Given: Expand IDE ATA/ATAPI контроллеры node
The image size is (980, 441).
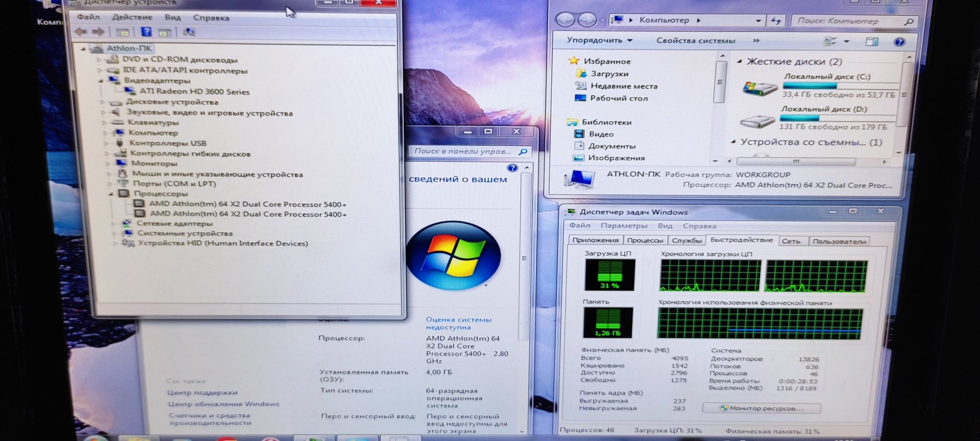Looking at the screenshot, I should (x=99, y=71).
